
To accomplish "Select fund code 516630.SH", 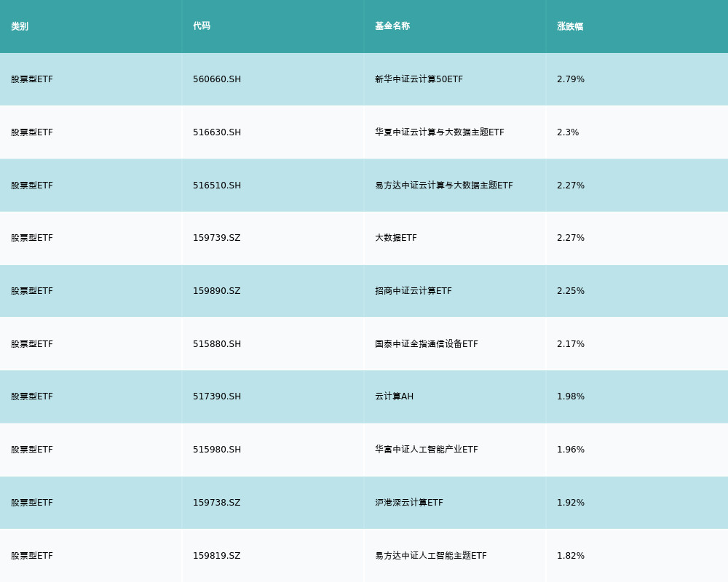I will click(x=217, y=132).
